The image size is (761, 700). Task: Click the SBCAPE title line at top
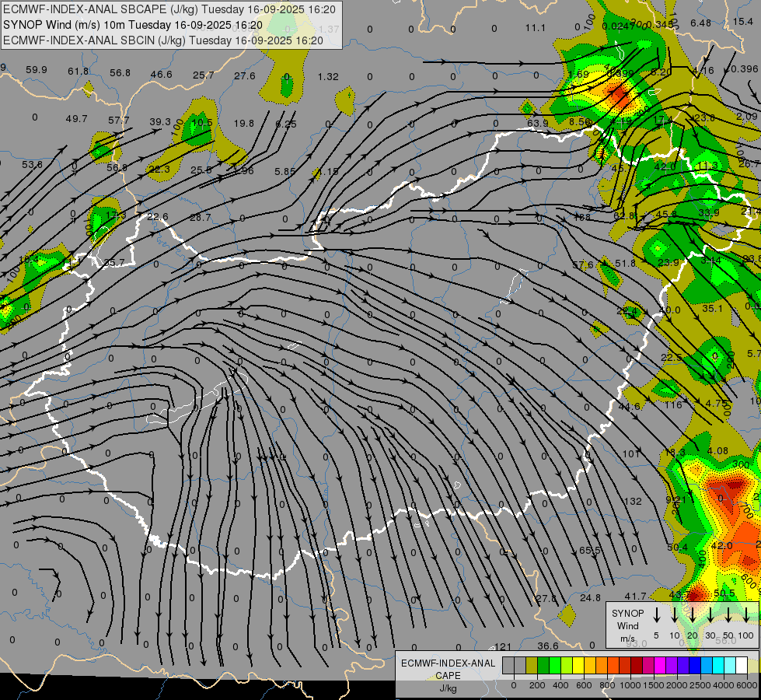[x=169, y=9]
